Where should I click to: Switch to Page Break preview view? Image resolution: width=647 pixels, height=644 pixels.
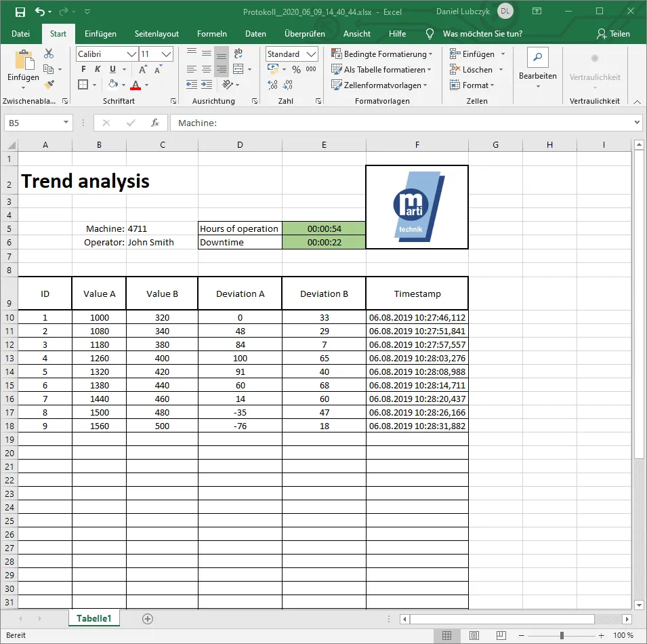(x=501, y=635)
